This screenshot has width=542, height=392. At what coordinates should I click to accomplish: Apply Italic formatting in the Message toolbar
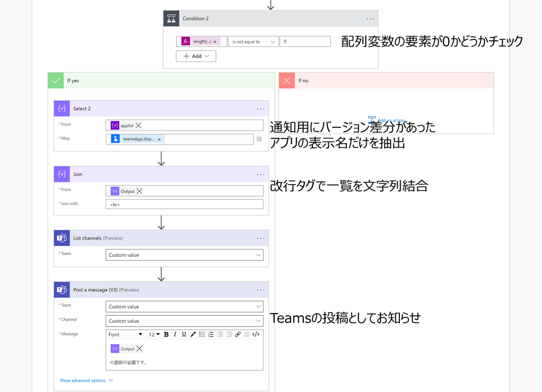175,334
